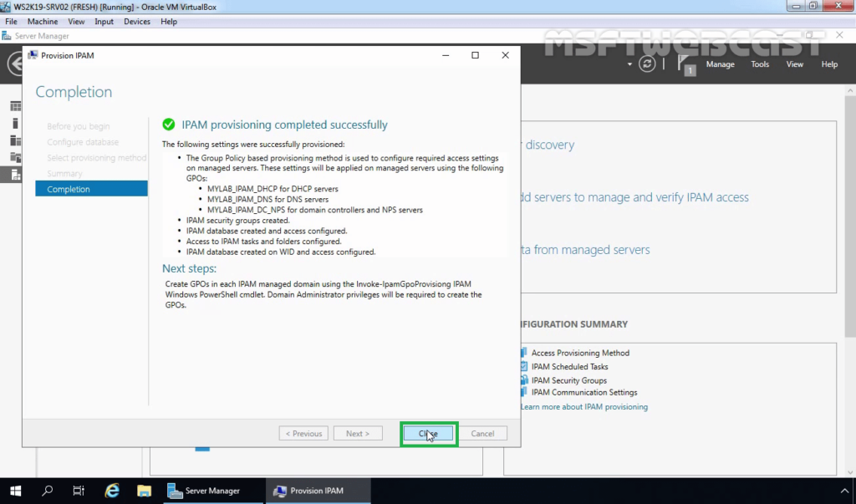Click the Select provisioning method wizard step

[x=97, y=158]
